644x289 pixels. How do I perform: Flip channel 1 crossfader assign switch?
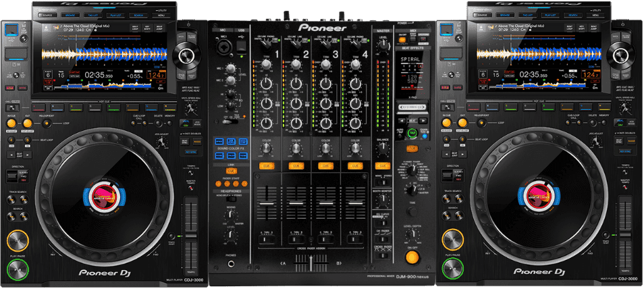point(267,238)
